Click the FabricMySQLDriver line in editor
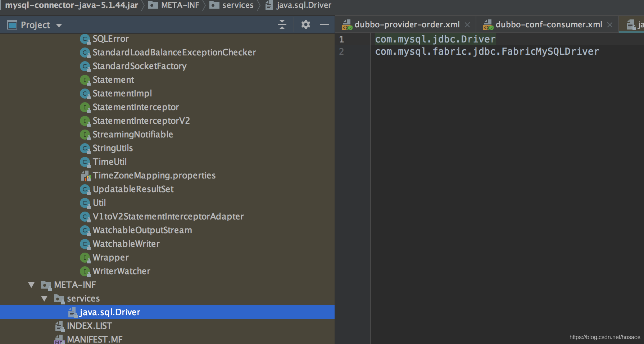Image resolution: width=644 pixels, height=344 pixels. pos(487,51)
